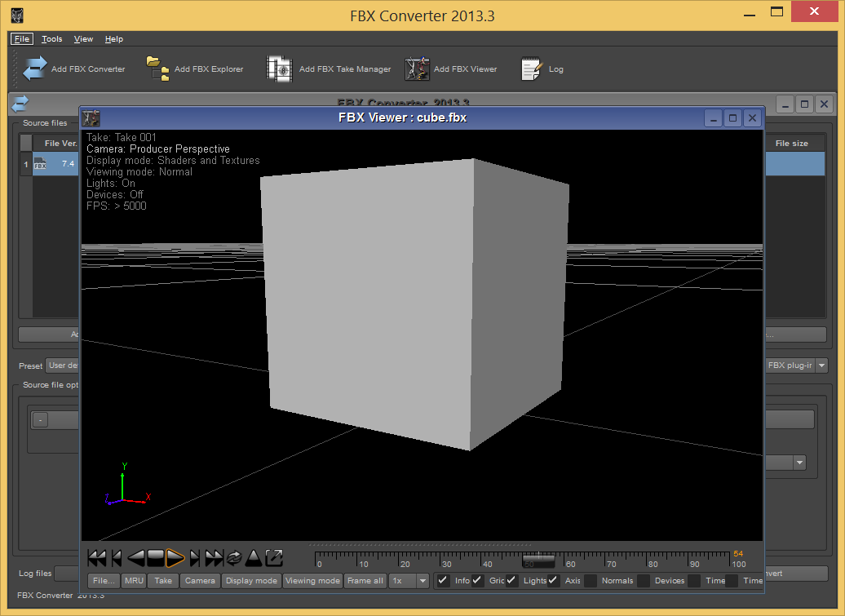Open the View menu
845x616 pixels.
point(83,39)
